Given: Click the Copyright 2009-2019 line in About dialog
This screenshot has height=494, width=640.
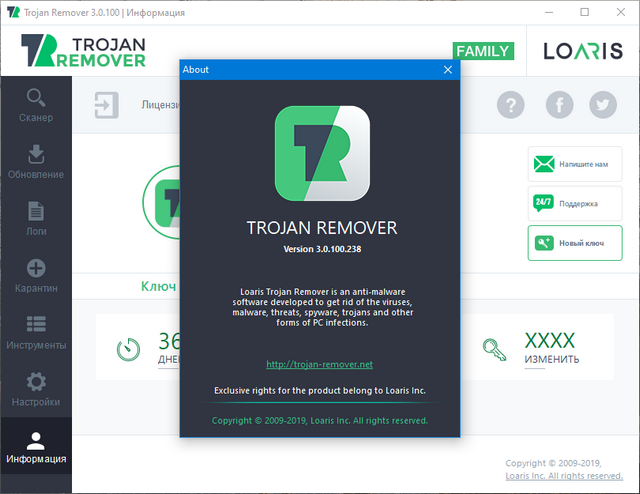Looking at the screenshot, I should pyautogui.click(x=320, y=421).
